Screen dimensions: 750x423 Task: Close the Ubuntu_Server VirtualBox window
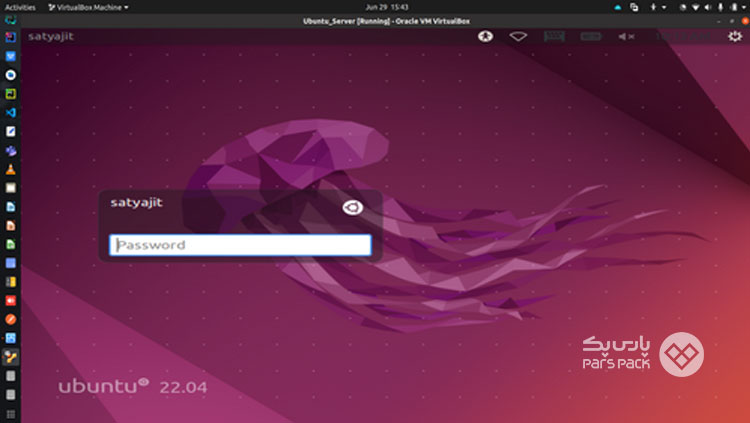(x=745, y=21)
